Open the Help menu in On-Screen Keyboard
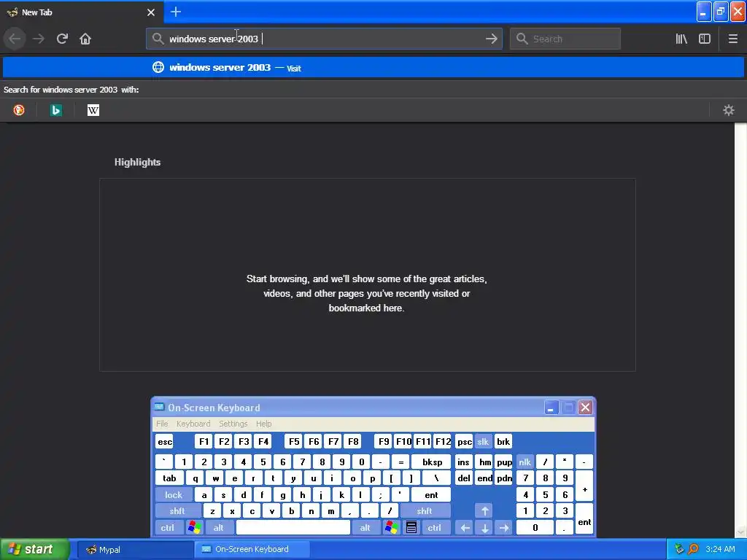Image resolution: width=747 pixels, height=560 pixels. pos(263,424)
